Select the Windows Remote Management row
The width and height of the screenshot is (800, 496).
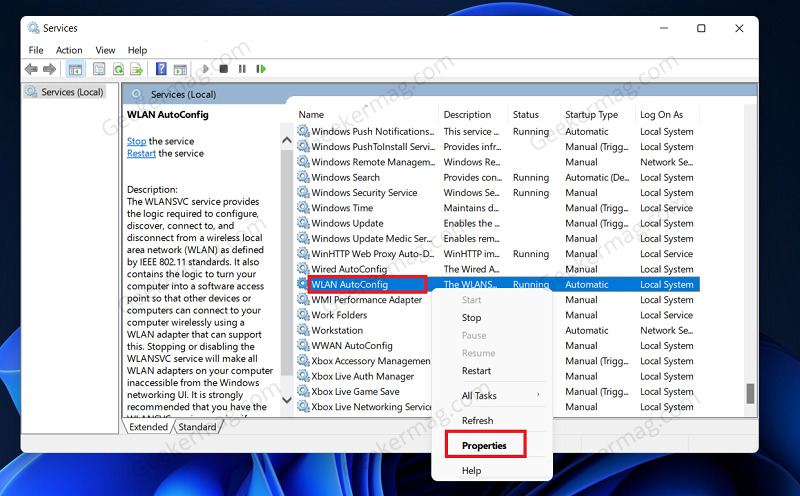[498, 162]
